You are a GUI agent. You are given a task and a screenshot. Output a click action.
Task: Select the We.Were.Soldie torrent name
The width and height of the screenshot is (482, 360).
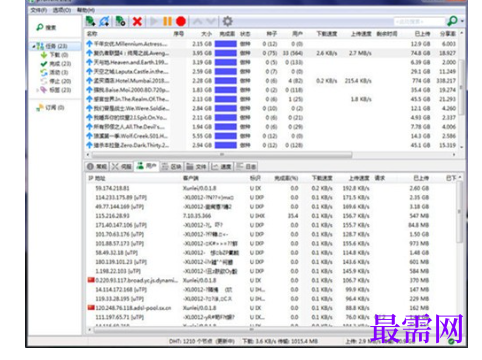pos(132,108)
